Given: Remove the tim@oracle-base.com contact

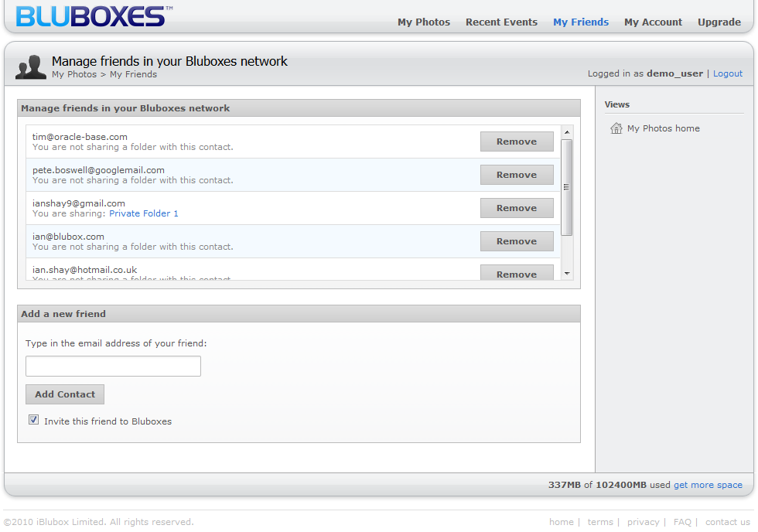Looking at the screenshot, I should (x=517, y=142).
